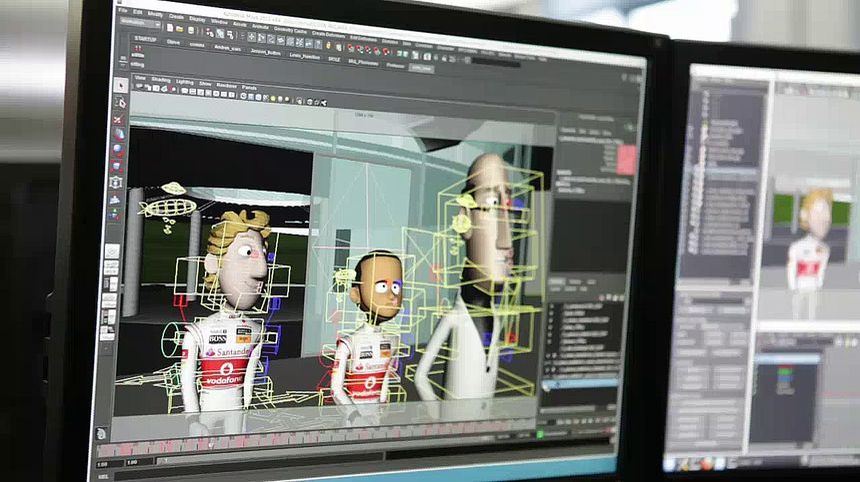Open the Create Deformers menu
Viewport: 860px width, 482px height.
click(329, 33)
